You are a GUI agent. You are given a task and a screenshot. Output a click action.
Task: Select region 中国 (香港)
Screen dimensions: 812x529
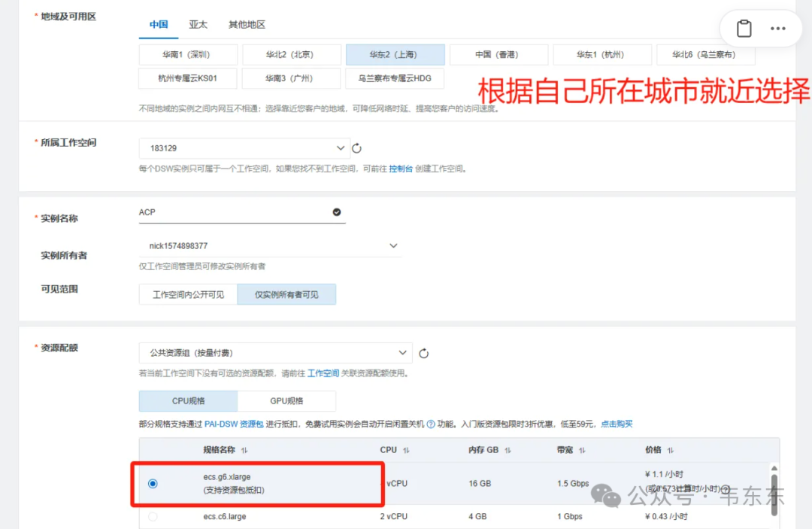coord(498,54)
